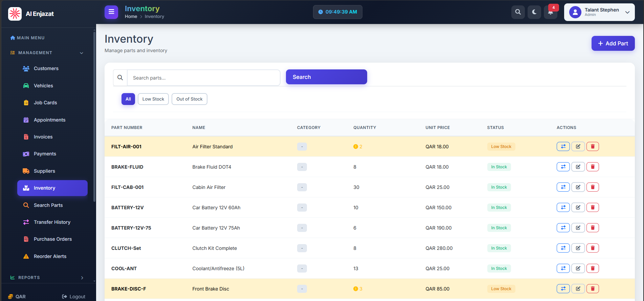Click transfer icon for FILT-CAB-001
644x301 pixels.
(x=563, y=187)
